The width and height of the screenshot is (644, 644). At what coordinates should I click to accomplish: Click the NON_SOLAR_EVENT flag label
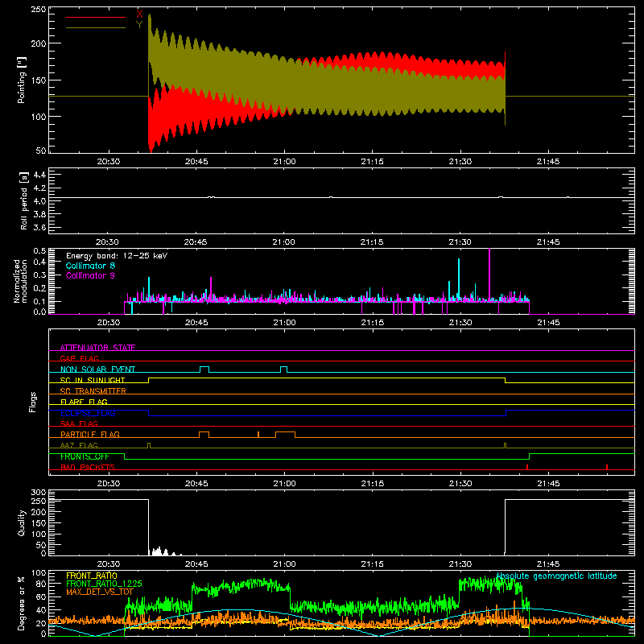pyautogui.click(x=97, y=369)
